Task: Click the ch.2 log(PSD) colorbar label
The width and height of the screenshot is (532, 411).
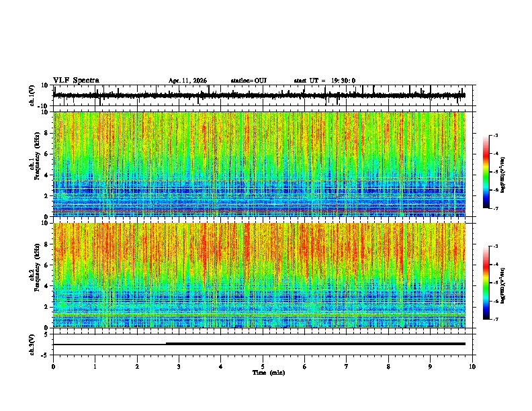Action: click(503, 285)
